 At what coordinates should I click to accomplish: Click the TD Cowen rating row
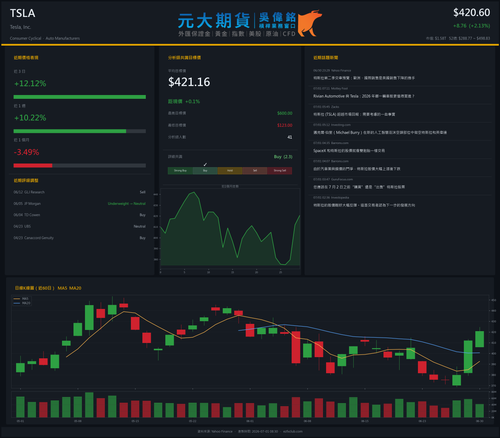79,215
